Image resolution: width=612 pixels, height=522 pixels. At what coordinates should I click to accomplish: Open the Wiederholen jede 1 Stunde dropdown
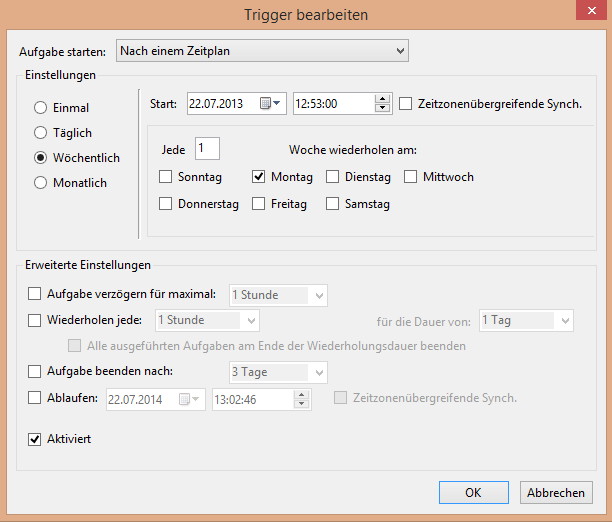point(207,320)
